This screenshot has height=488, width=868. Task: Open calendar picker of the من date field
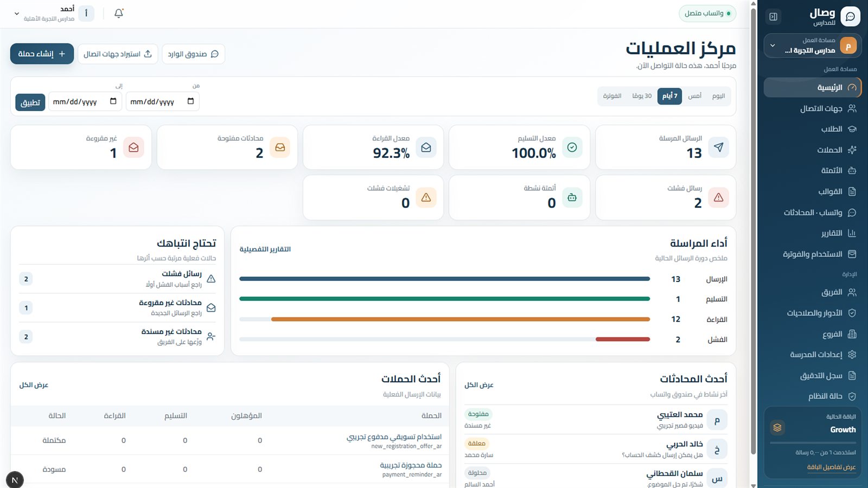[x=190, y=101]
